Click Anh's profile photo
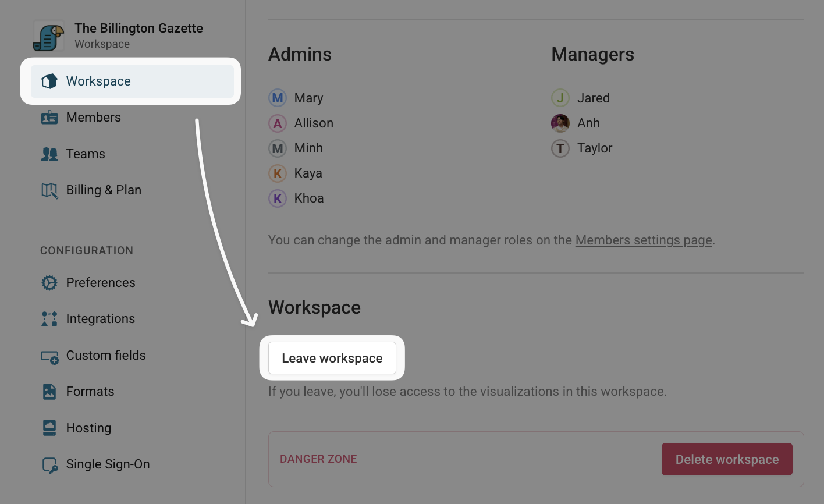The height and width of the screenshot is (504, 824). pyautogui.click(x=560, y=123)
